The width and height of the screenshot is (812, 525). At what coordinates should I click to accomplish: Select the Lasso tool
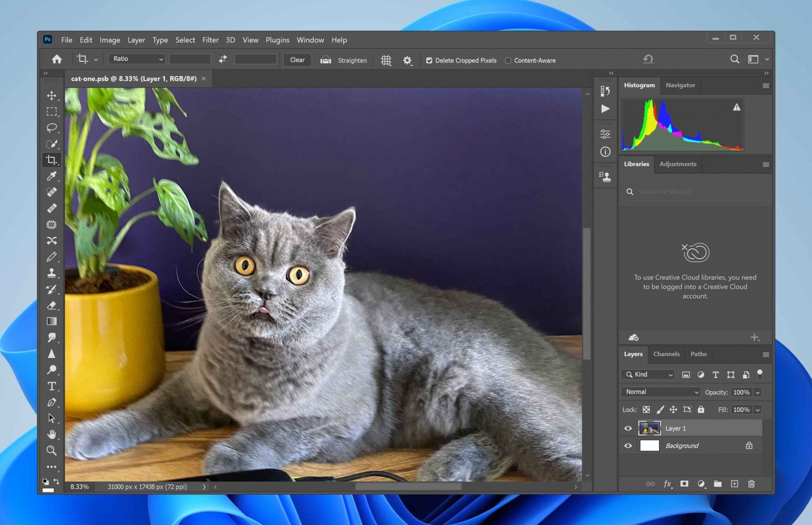51,128
